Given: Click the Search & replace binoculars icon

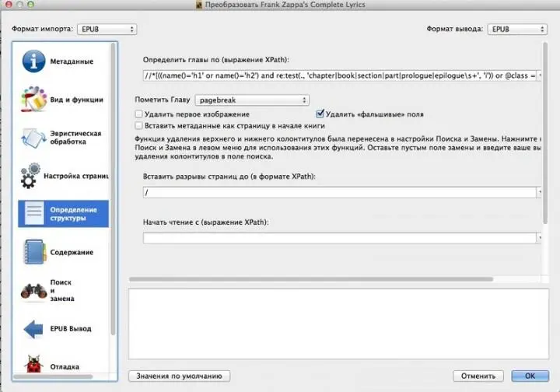Looking at the screenshot, I should pyautogui.click(x=33, y=291).
